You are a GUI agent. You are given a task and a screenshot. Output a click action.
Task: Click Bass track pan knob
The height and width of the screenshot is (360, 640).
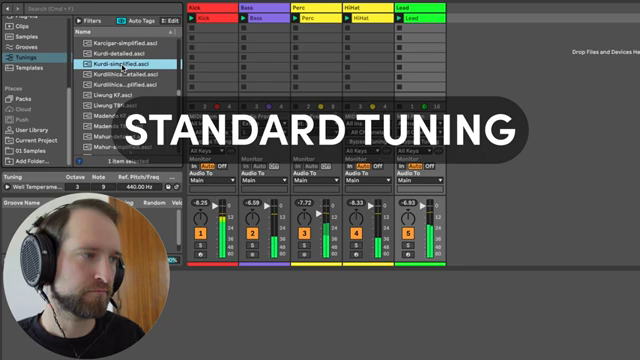tap(252, 218)
